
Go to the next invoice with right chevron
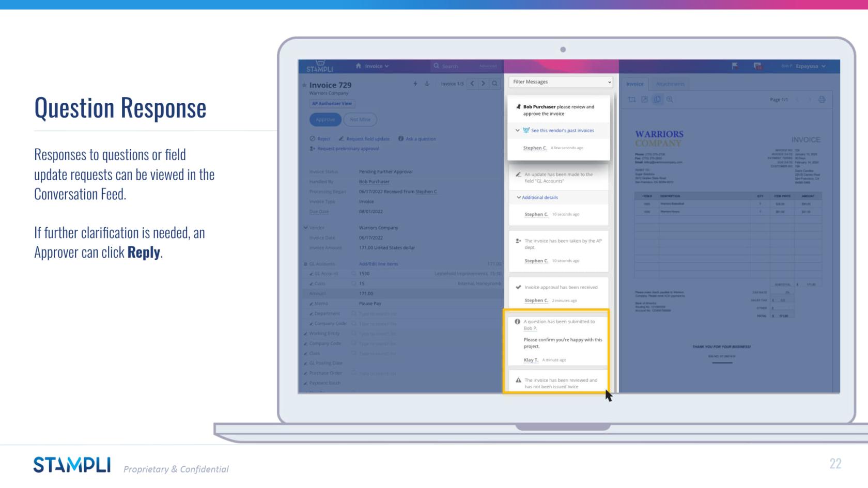tap(483, 84)
